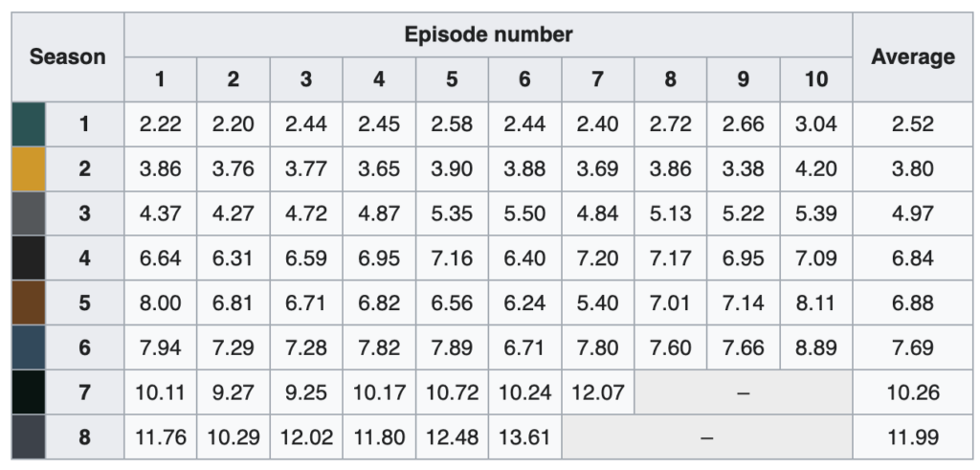This screenshot has height=470, width=980.
Task: Click the Season 3 row number
Action: pyautogui.click(x=85, y=213)
